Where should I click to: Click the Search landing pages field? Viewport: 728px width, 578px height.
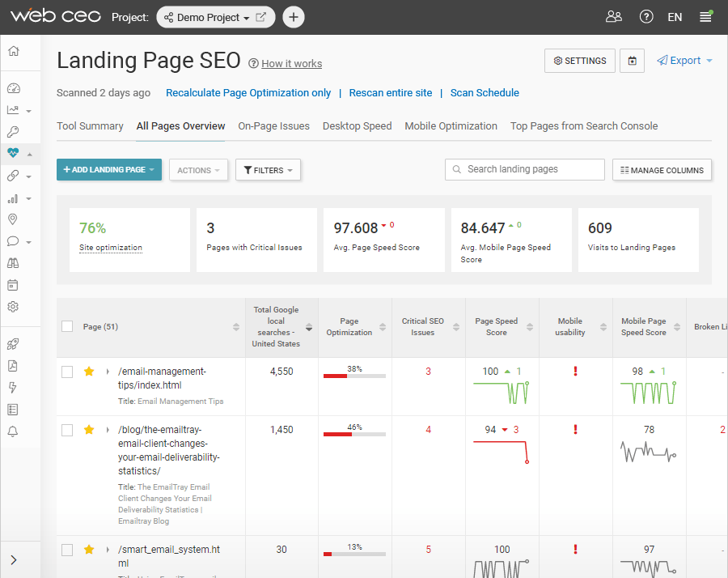tap(524, 169)
